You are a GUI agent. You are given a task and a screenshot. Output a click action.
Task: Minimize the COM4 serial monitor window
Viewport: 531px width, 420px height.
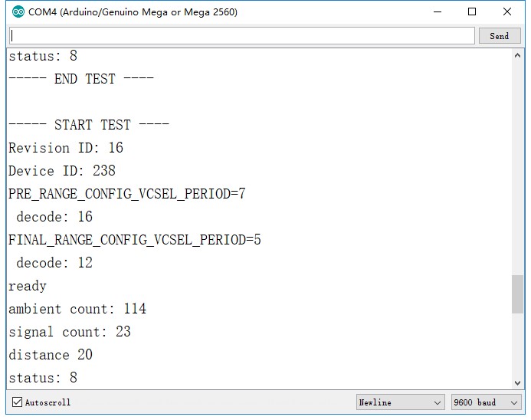438,12
